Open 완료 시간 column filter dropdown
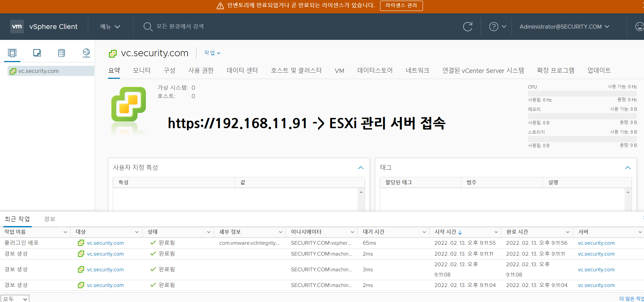 pyautogui.click(x=568, y=232)
